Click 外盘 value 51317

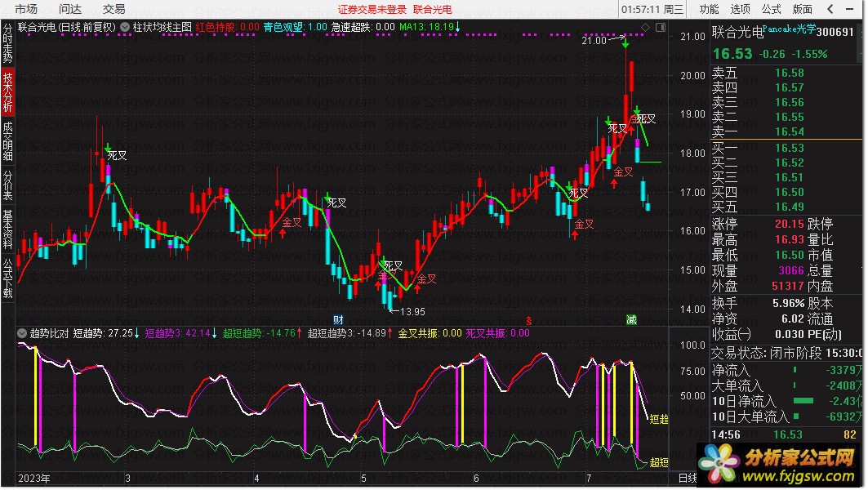[788, 286]
